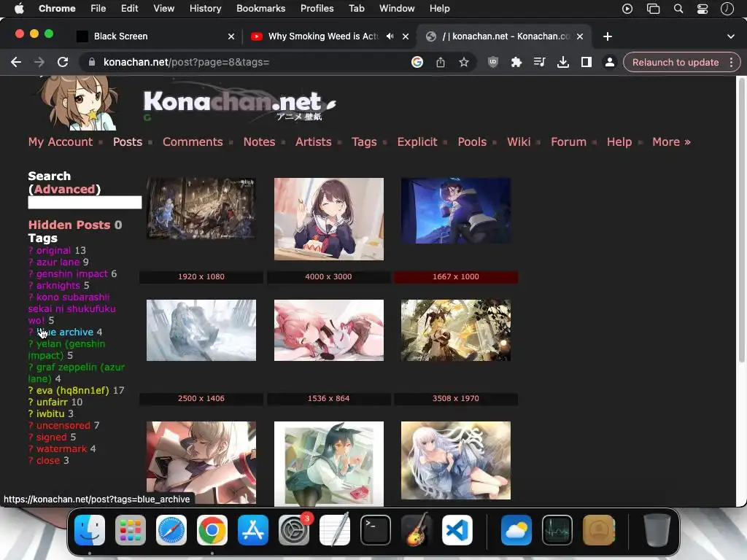Open Visual Studio Code from the Dock
This screenshot has width=747, height=560.
click(457, 530)
